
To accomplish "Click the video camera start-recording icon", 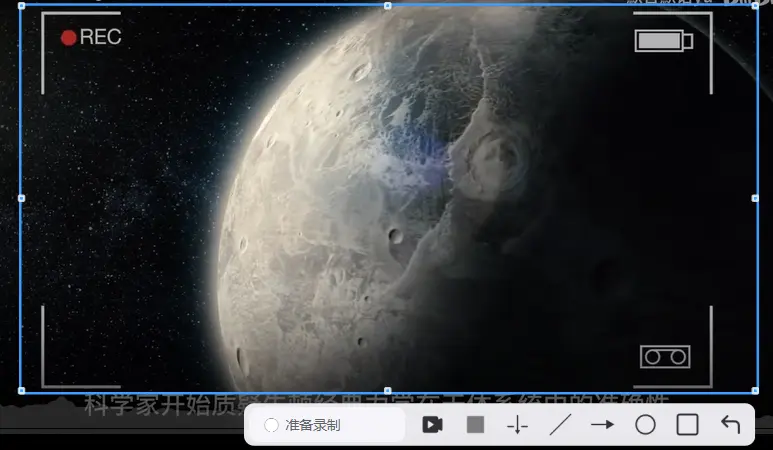I will pos(432,425).
